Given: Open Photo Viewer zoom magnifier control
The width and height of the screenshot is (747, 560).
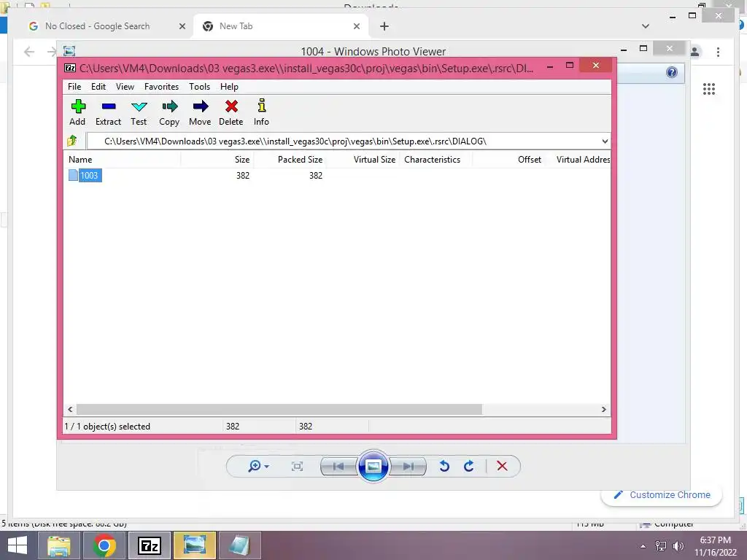Looking at the screenshot, I should pos(258,466).
